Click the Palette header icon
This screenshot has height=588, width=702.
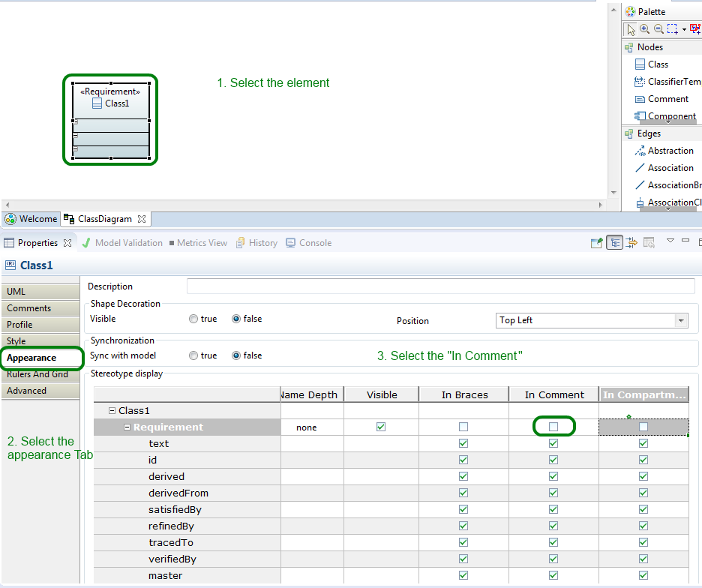point(630,12)
